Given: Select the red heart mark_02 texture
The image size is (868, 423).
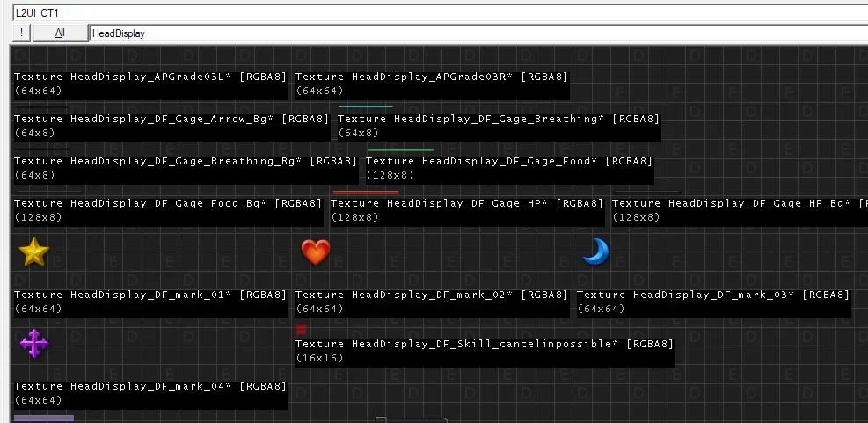Looking at the screenshot, I should [316, 252].
